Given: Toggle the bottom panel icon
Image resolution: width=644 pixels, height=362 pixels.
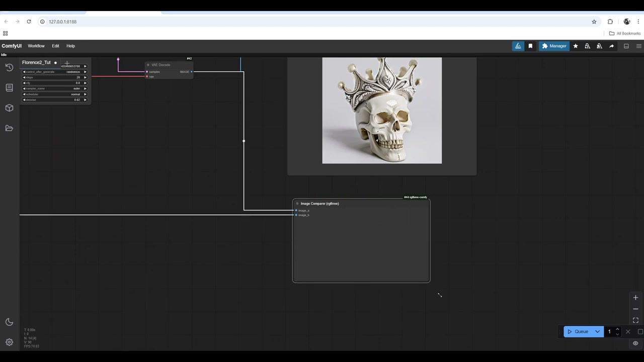Looking at the screenshot, I should [626, 46].
